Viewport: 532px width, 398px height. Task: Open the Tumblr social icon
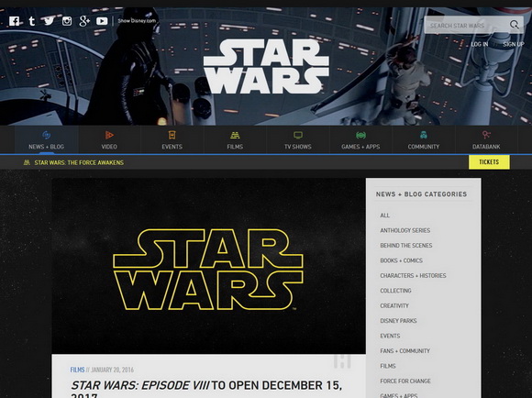(32, 21)
